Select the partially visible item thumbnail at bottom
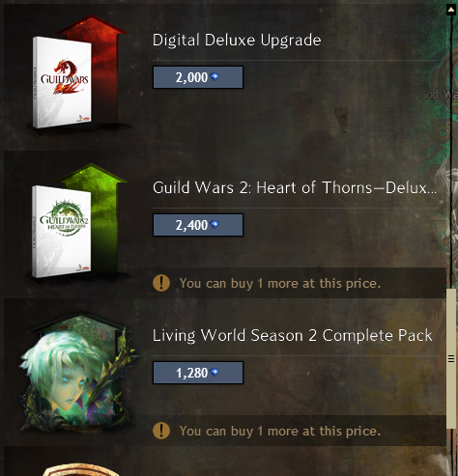Screen dimensions: 458x476 click(x=80, y=469)
